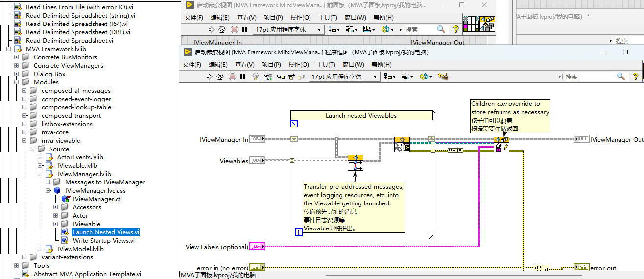
Task: Open Resize Objects dropdown in front panel
Action: 368,29
